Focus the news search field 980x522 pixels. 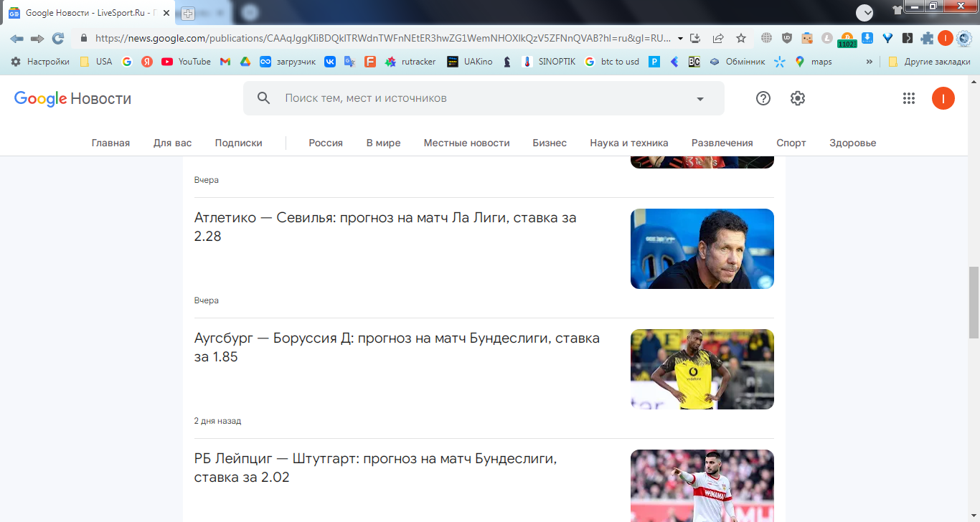484,98
